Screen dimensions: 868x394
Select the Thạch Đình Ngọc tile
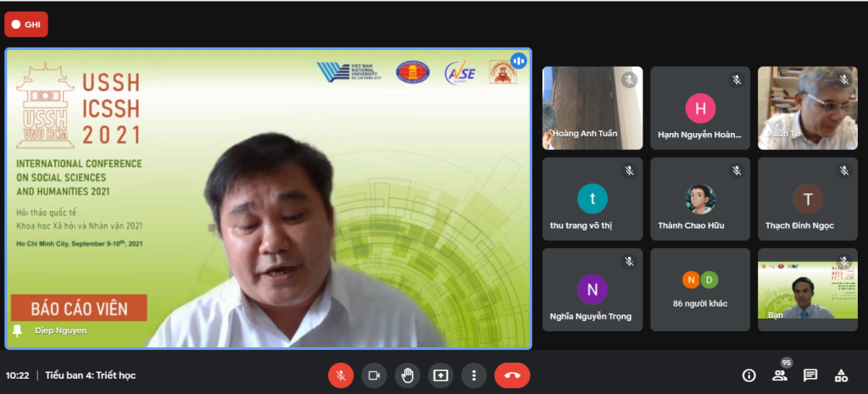pos(808,198)
